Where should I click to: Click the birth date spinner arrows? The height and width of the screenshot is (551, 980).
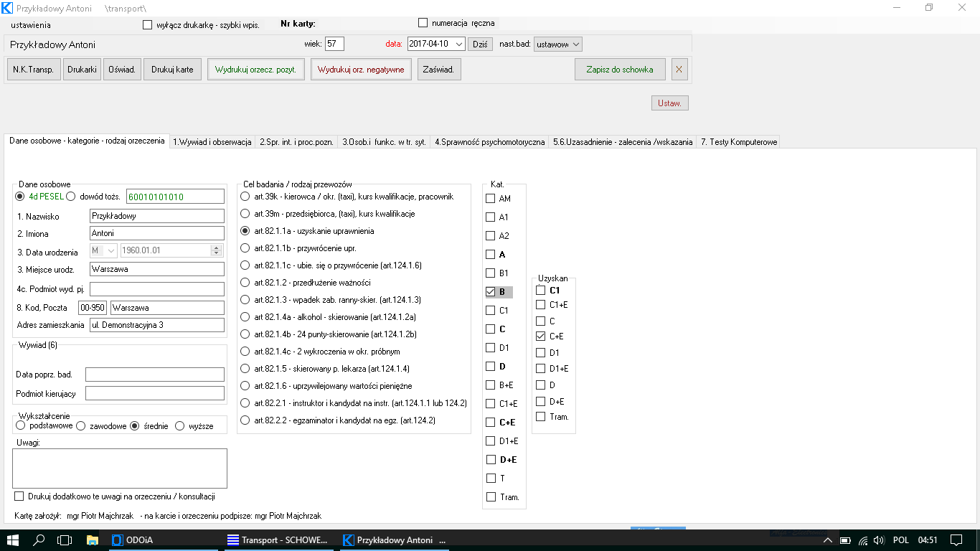click(x=216, y=250)
